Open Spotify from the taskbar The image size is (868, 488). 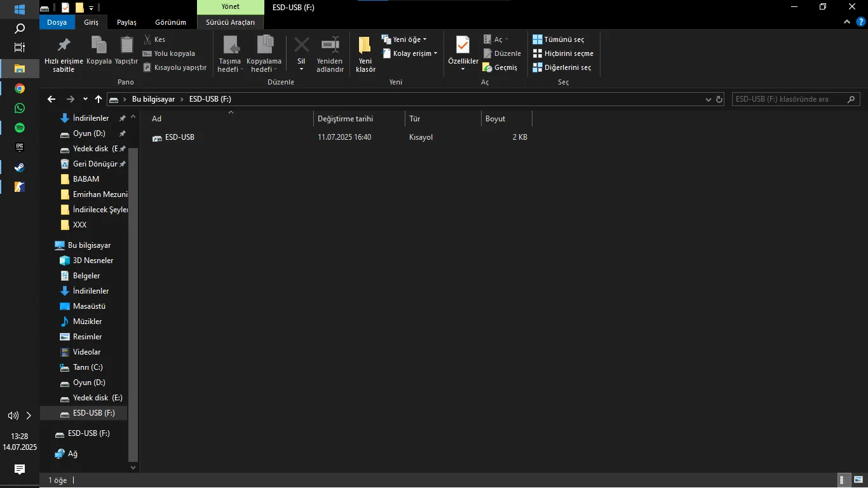[x=20, y=128]
